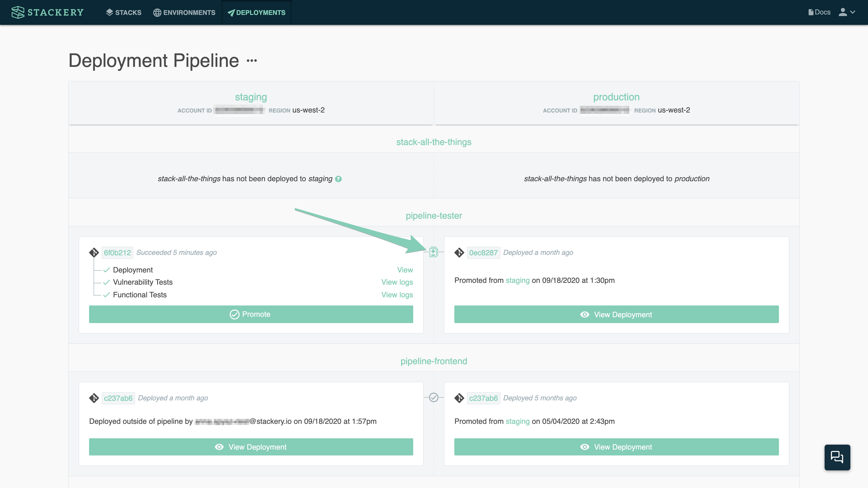Select the 'Succeeded 5 minutes ago' status text
Image resolution: width=868 pixels, height=488 pixels.
pyautogui.click(x=177, y=253)
